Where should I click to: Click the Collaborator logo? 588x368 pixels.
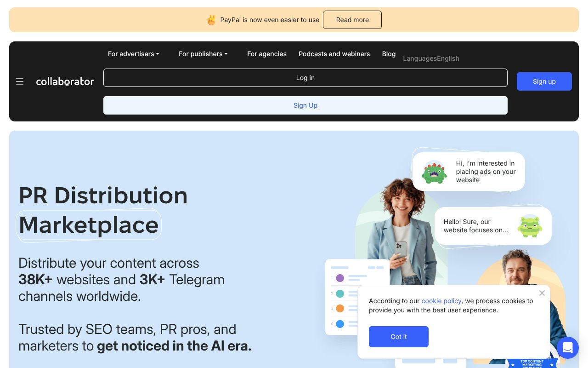(x=65, y=81)
